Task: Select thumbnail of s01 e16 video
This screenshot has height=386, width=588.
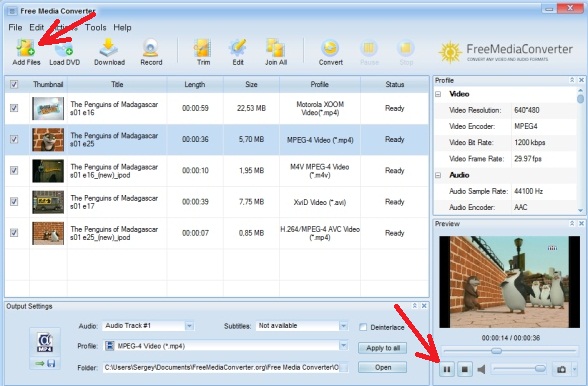Action: pos(48,108)
